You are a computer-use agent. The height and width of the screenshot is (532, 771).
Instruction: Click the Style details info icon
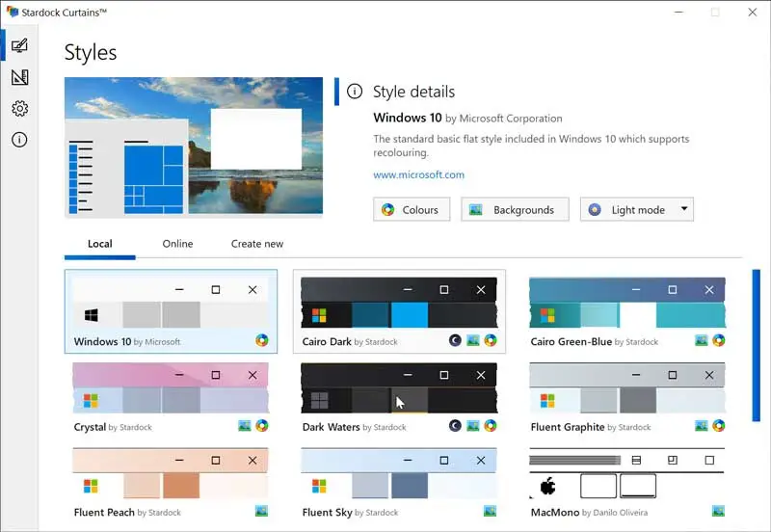[355, 92]
